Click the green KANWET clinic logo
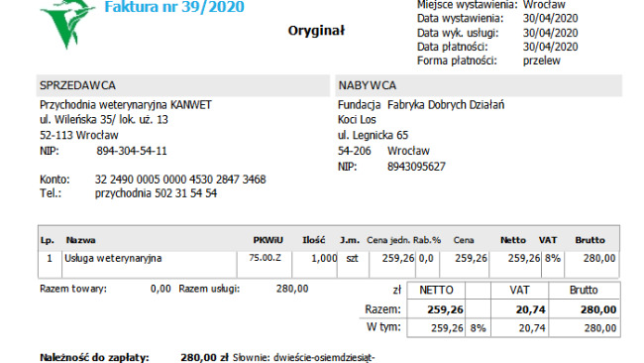This screenshot has width=644, height=363. 67,24
